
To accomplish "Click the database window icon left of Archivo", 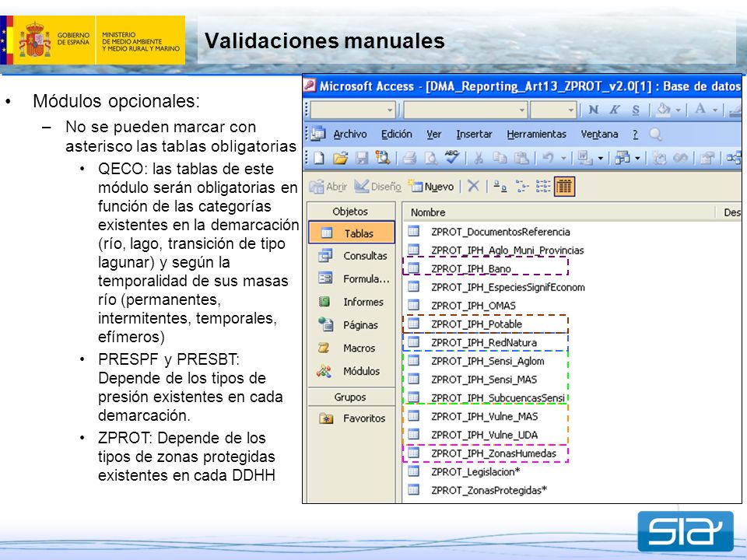I will pos(318,134).
